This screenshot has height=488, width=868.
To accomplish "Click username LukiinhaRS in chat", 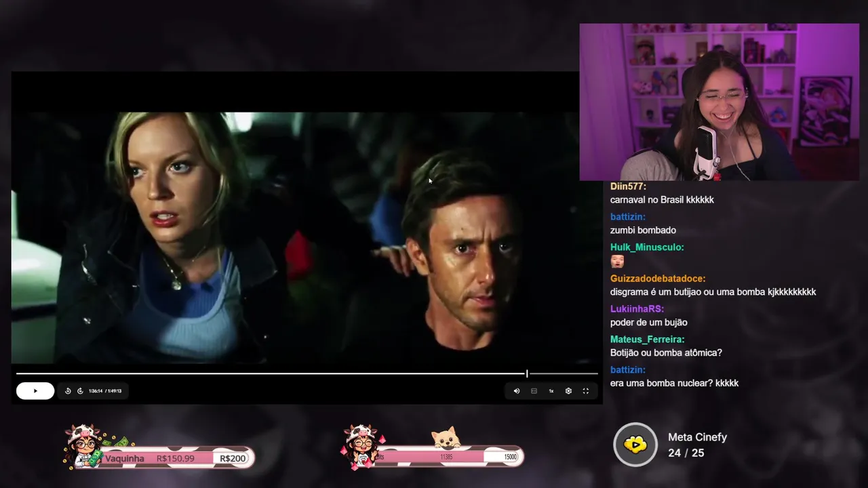I will coord(637,309).
